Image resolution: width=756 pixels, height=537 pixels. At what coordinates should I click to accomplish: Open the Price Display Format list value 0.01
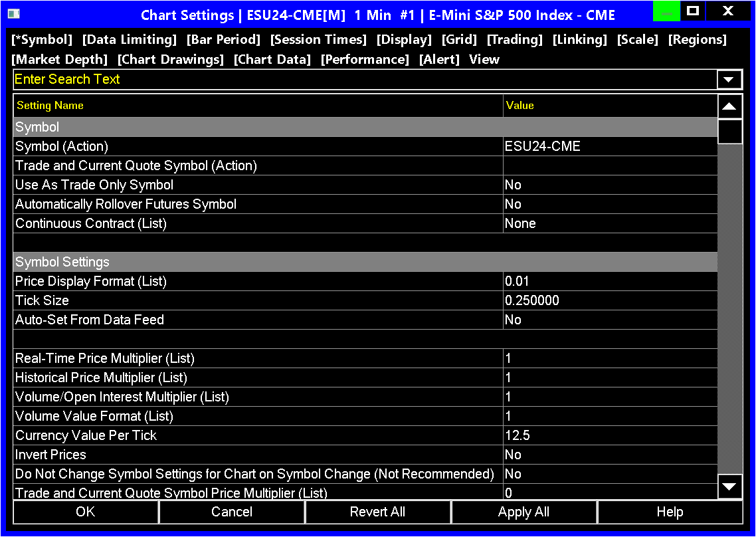click(x=610, y=281)
